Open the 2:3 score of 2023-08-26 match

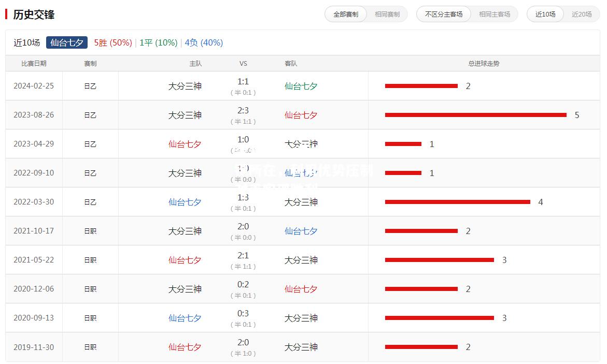[x=243, y=111]
